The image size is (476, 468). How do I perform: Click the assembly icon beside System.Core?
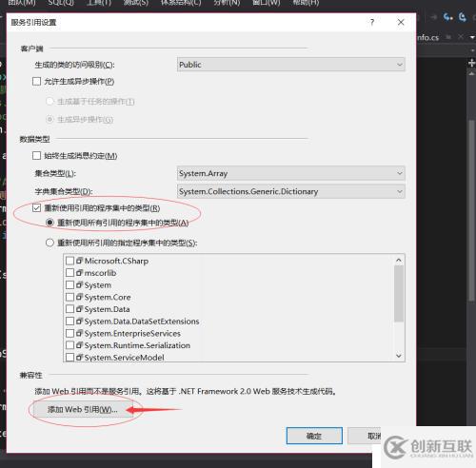pos(79,297)
